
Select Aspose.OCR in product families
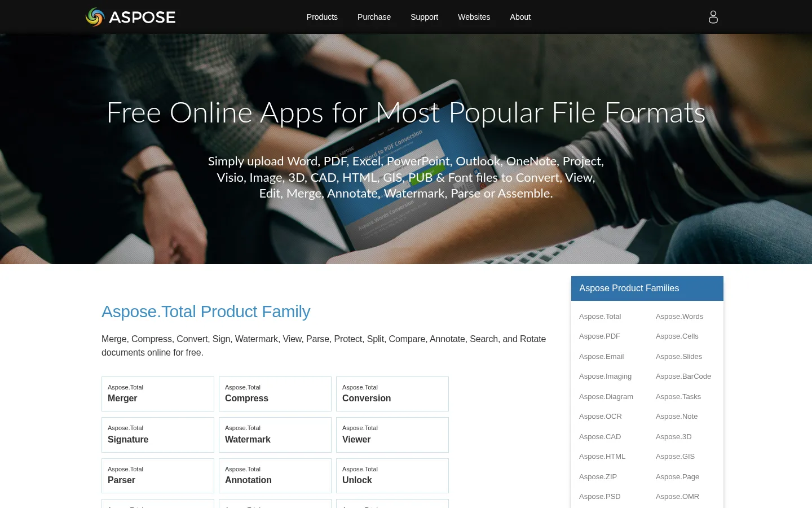601,417
